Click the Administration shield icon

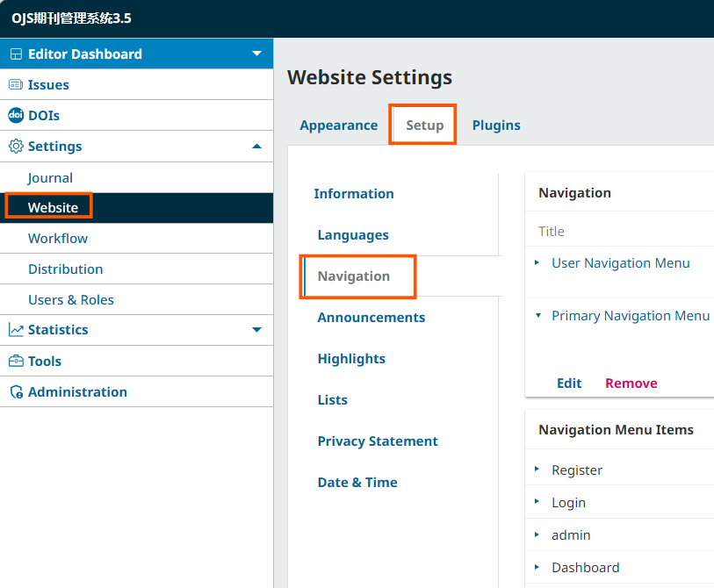[17, 391]
